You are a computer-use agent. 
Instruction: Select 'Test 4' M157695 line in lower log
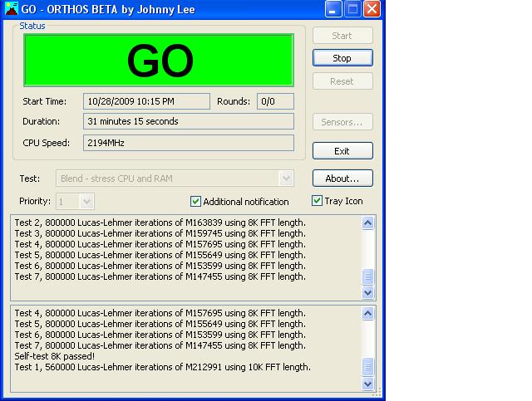(x=160, y=313)
